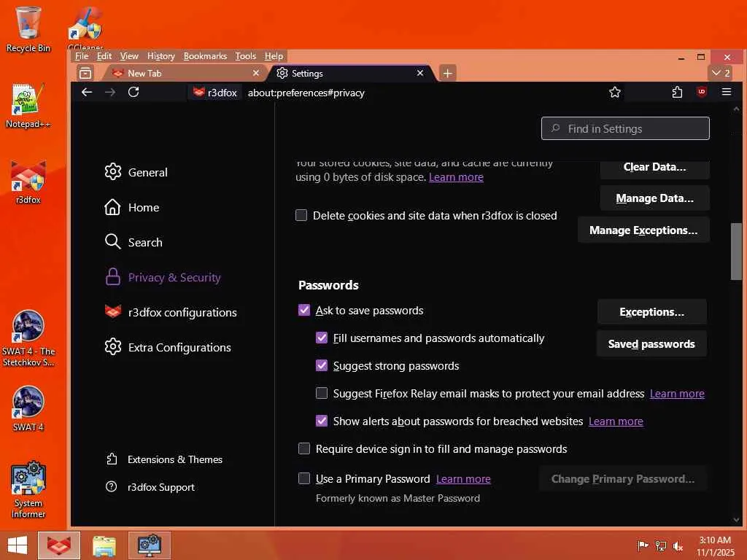The width and height of the screenshot is (747, 560).
Task: Click the network tray icon
Action: click(661, 545)
